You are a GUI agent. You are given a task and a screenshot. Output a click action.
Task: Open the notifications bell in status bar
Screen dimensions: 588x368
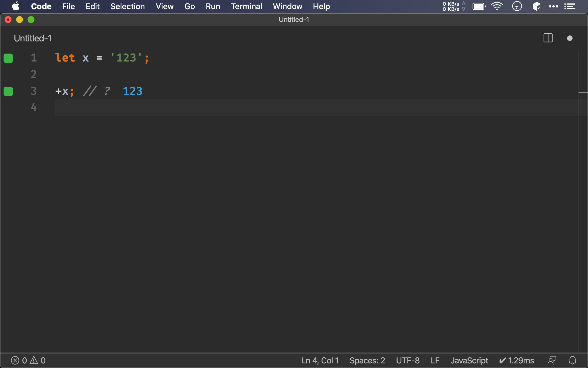click(572, 360)
